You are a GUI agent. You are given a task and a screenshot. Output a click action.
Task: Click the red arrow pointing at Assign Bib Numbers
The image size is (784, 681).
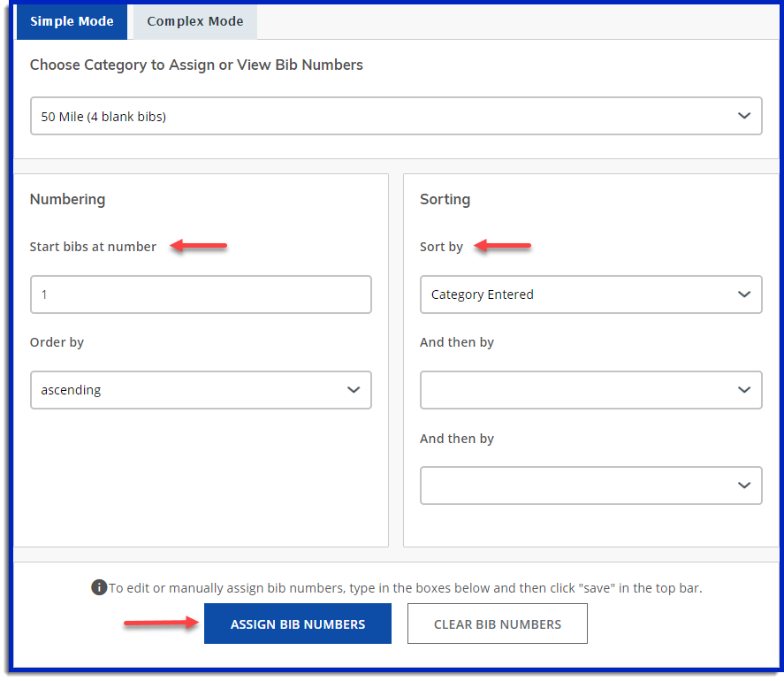(160, 624)
